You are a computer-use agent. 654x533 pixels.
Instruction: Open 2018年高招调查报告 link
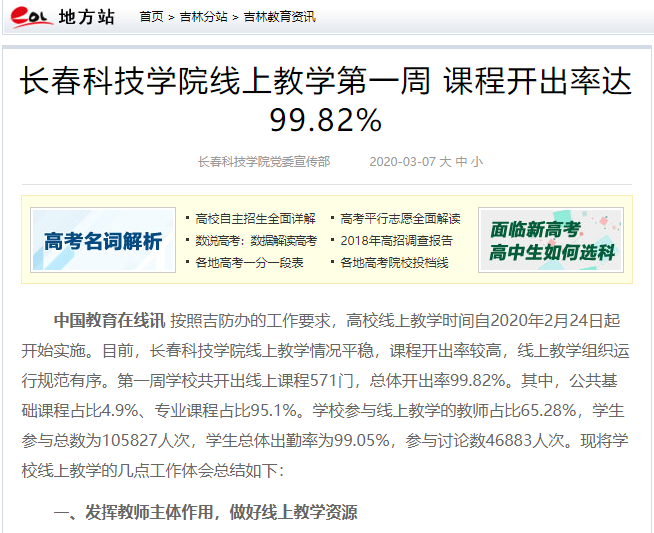pos(395,240)
